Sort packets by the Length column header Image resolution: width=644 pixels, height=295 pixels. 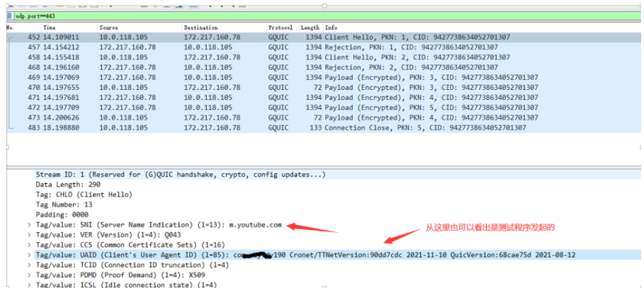(311, 28)
